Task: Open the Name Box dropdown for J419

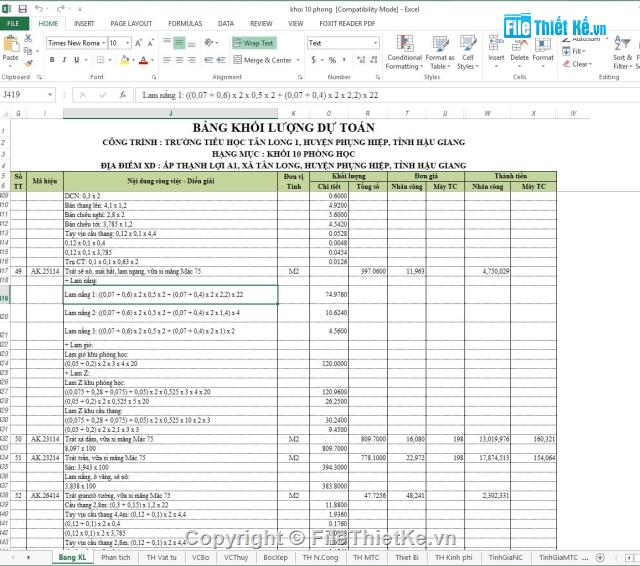Action: [x=50, y=95]
